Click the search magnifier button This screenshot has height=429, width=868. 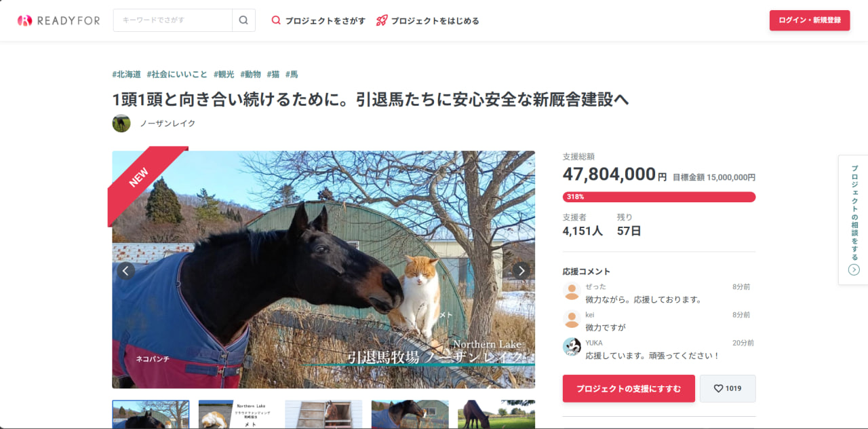243,20
